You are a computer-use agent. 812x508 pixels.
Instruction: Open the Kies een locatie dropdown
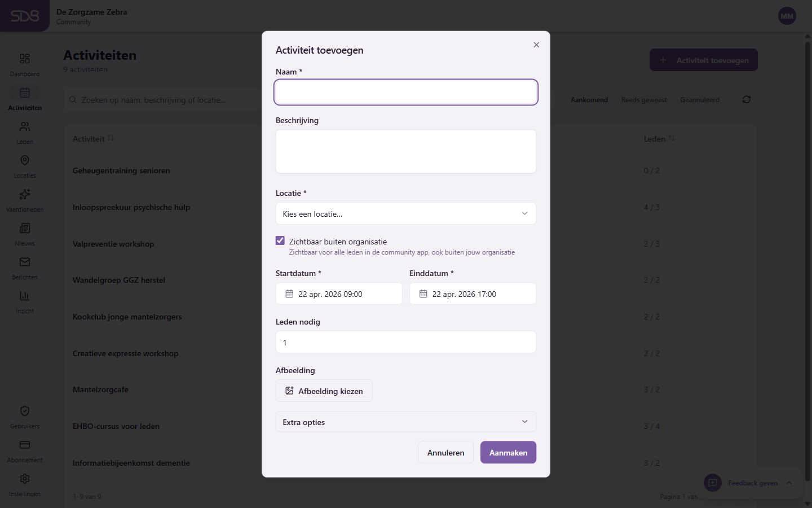point(405,214)
